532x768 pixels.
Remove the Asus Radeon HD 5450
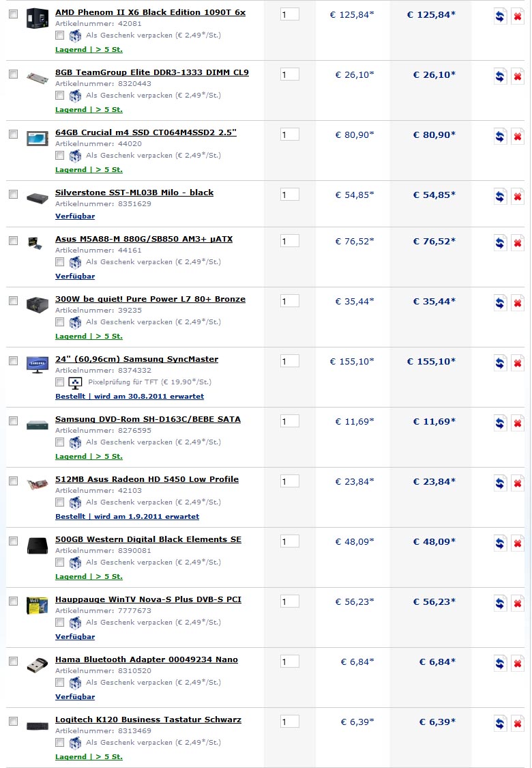point(517,483)
